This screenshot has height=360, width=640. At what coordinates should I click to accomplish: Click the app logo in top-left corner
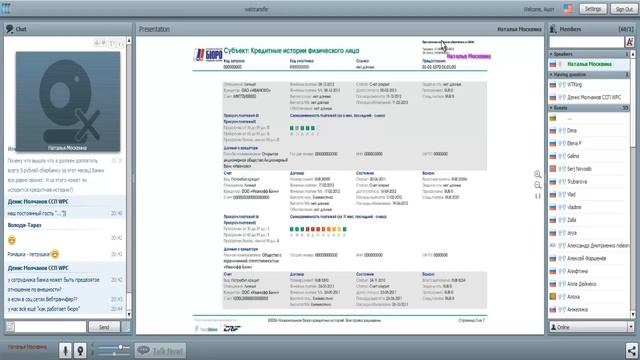coord(6,9)
